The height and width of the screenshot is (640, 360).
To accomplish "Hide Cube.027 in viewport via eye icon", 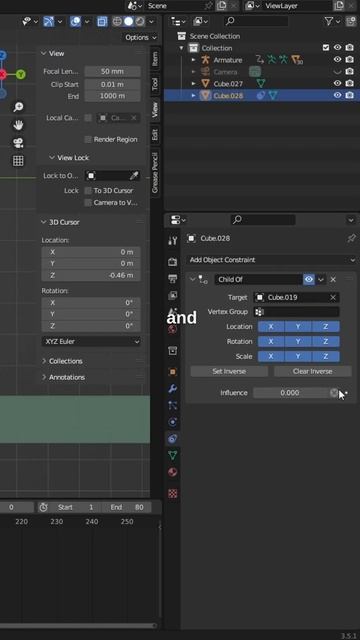I will coord(338,83).
